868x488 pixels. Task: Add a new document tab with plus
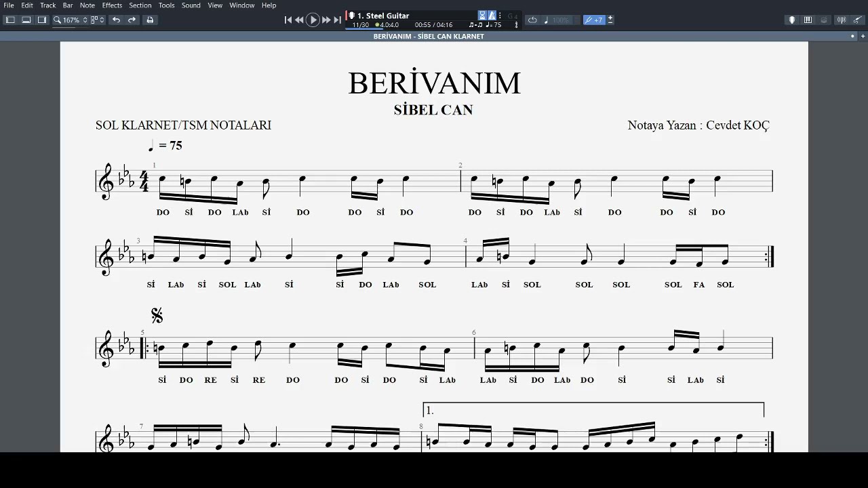coord(863,37)
